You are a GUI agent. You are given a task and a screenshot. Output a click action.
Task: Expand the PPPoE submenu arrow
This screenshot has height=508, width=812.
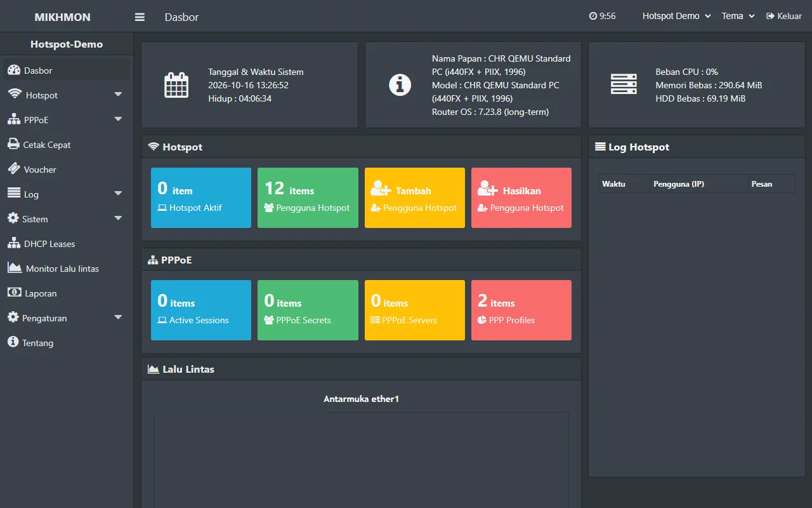[118, 119]
